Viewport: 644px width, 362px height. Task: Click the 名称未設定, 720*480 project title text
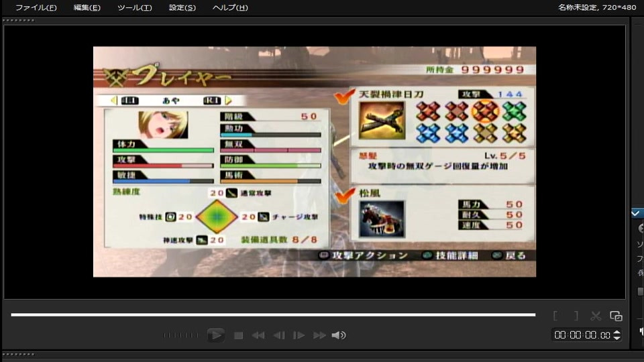click(597, 7)
